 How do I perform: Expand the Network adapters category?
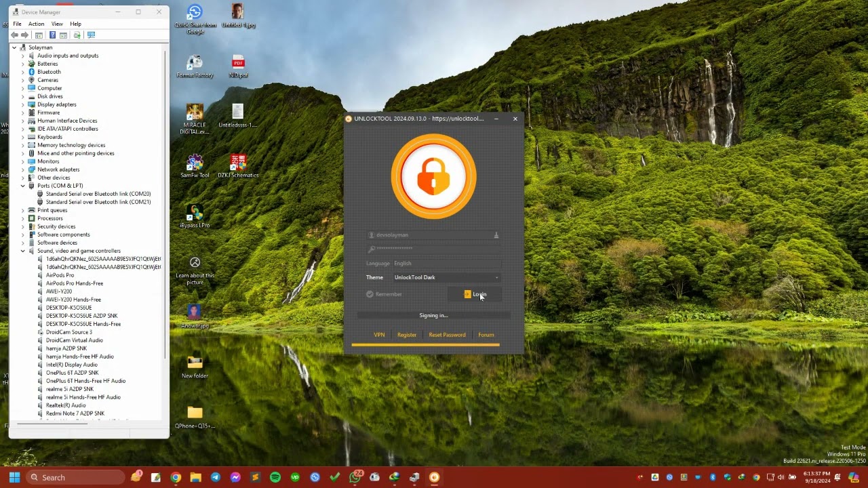coord(22,169)
